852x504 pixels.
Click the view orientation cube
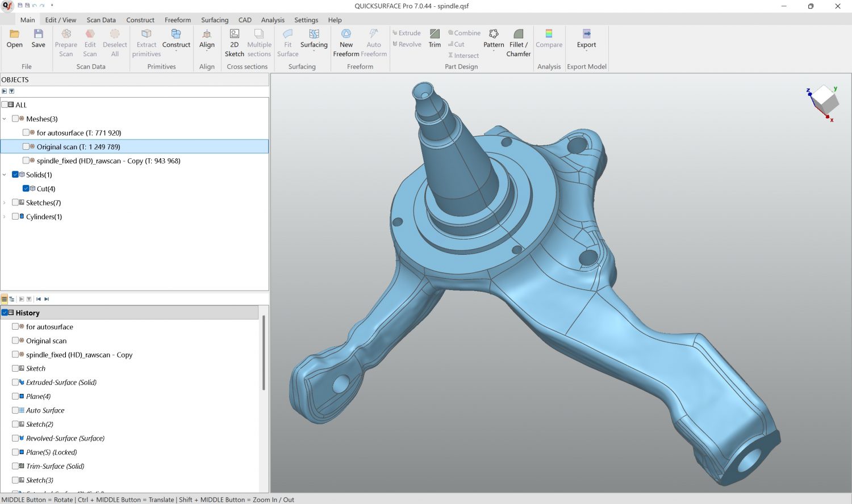click(x=825, y=100)
